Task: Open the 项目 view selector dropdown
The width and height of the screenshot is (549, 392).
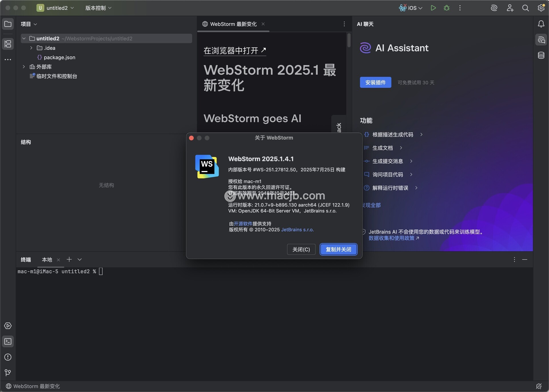Action: click(x=29, y=24)
